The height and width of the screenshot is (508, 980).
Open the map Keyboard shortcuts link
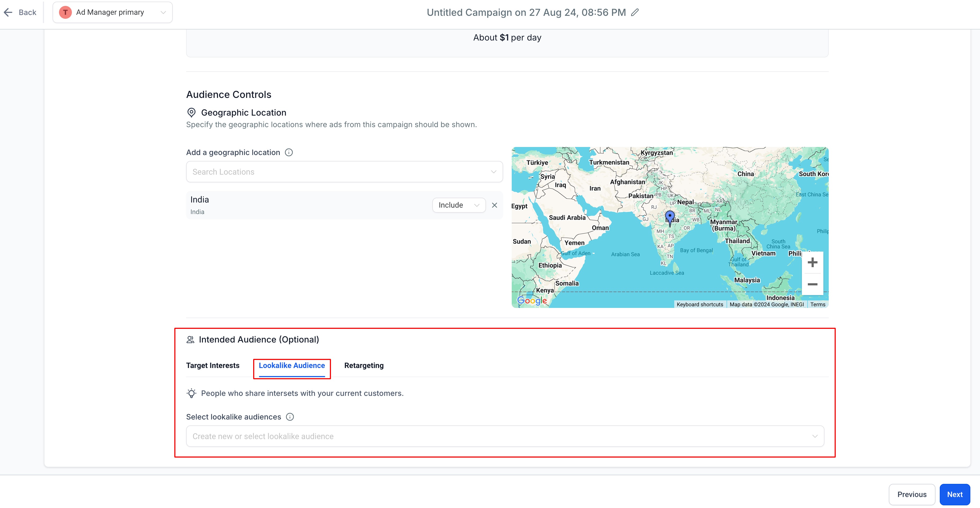click(x=700, y=304)
